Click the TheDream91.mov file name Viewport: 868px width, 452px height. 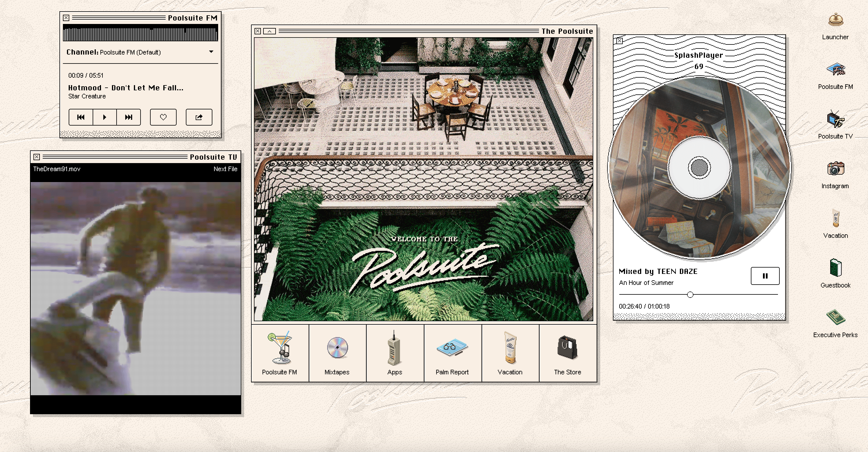click(x=57, y=169)
